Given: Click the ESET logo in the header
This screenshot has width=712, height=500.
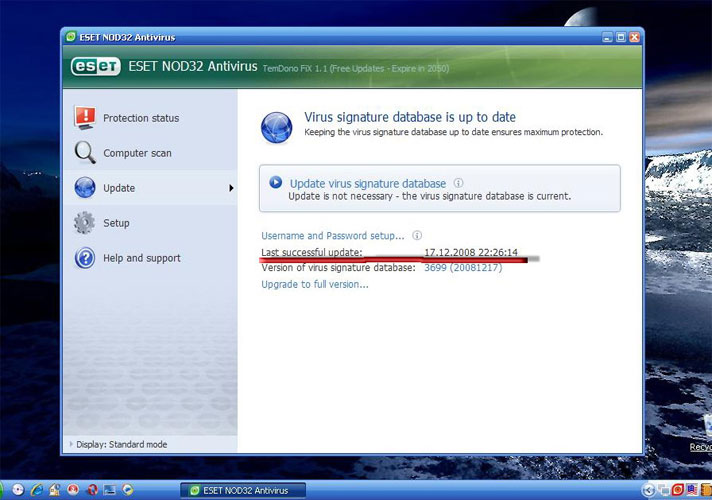Looking at the screenshot, I should [95, 66].
